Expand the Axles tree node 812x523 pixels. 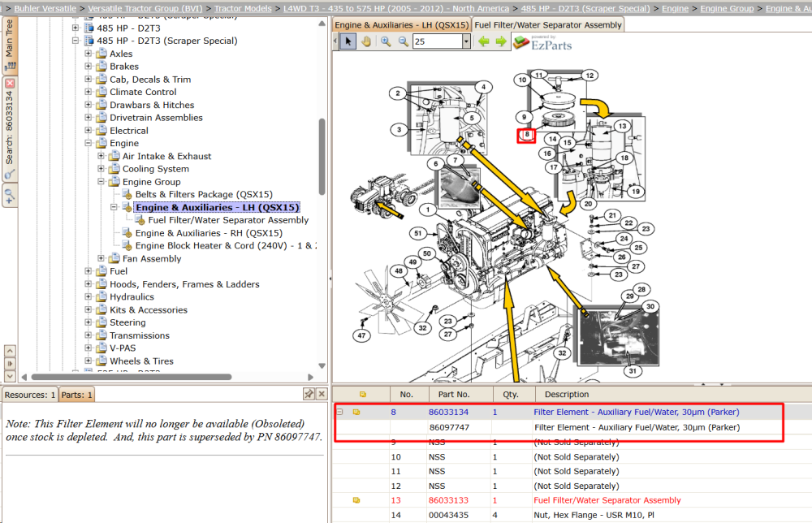click(x=88, y=54)
